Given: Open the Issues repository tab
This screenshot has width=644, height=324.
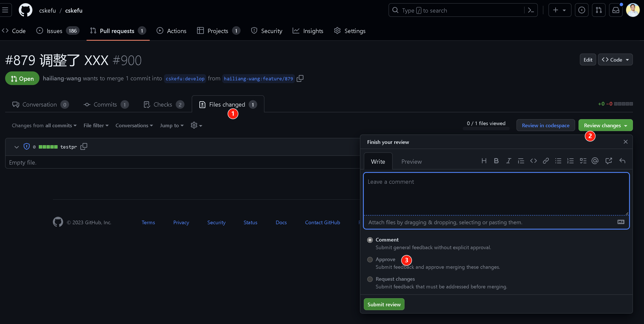Looking at the screenshot, I should [58, 31].
